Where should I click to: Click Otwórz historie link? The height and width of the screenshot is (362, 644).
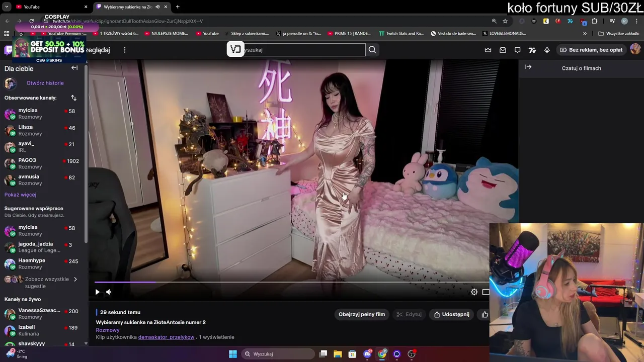click(45, 83)
